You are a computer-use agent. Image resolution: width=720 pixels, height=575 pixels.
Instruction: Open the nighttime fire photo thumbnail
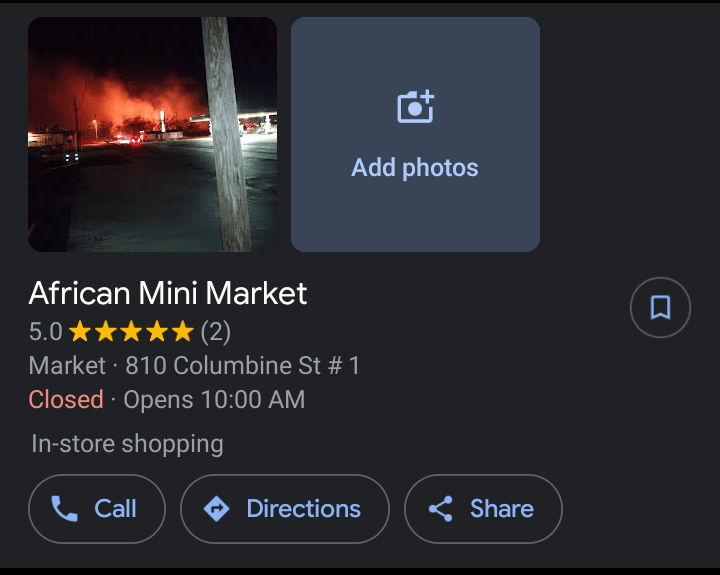[152, 134]
